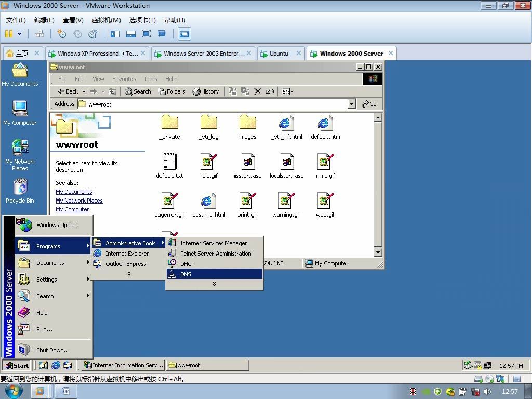Open the Documents submenu in Start menu

54,262
